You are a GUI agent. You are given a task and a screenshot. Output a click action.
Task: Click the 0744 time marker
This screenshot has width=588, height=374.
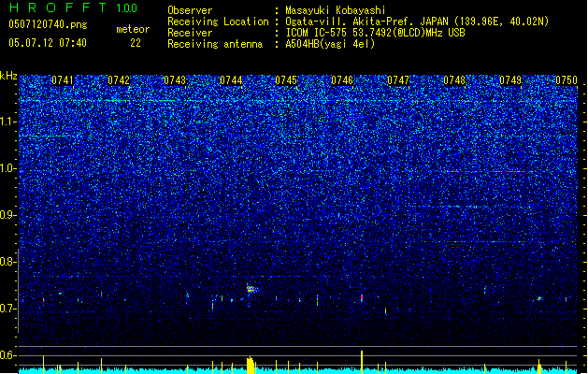[231, 80]
